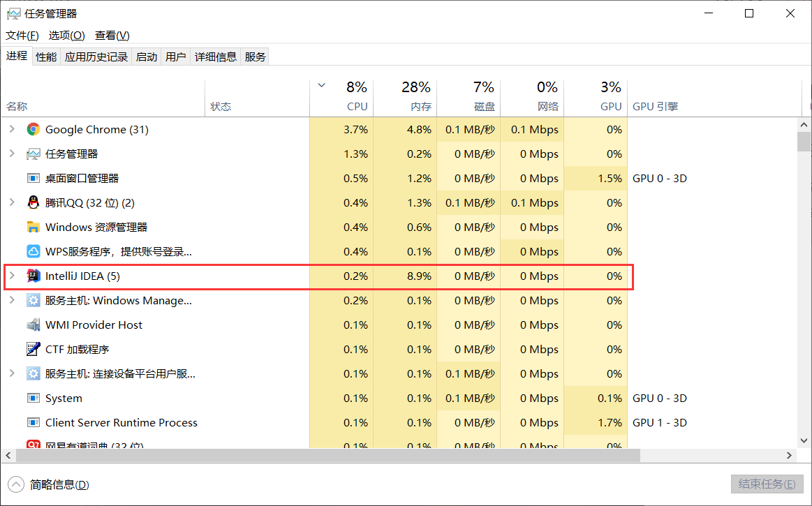
Task: Open the 查看(V) menu
Action: [x=112, y=35]
